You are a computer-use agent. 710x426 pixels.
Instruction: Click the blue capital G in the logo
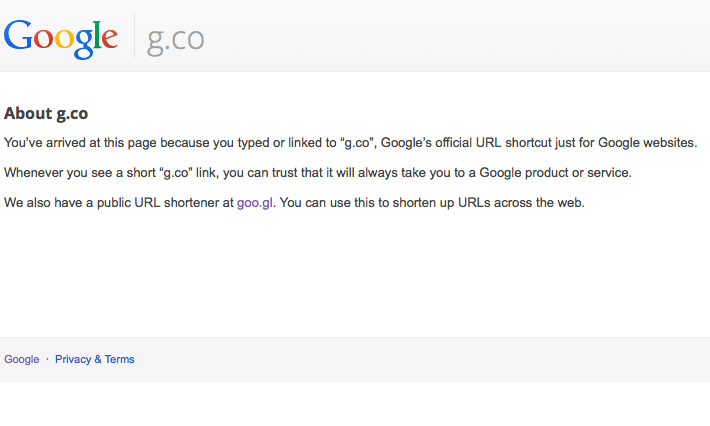tap(18, 36)
